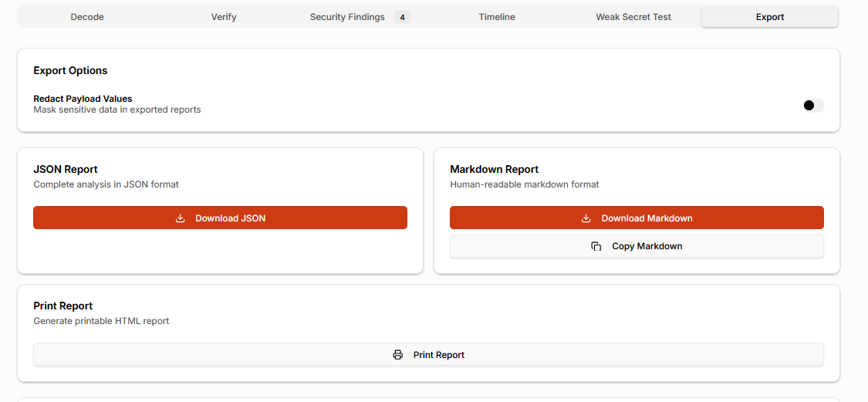Click the Redact Payload Values label
Viewport: 868px width, 402px height.
(83, 99)
